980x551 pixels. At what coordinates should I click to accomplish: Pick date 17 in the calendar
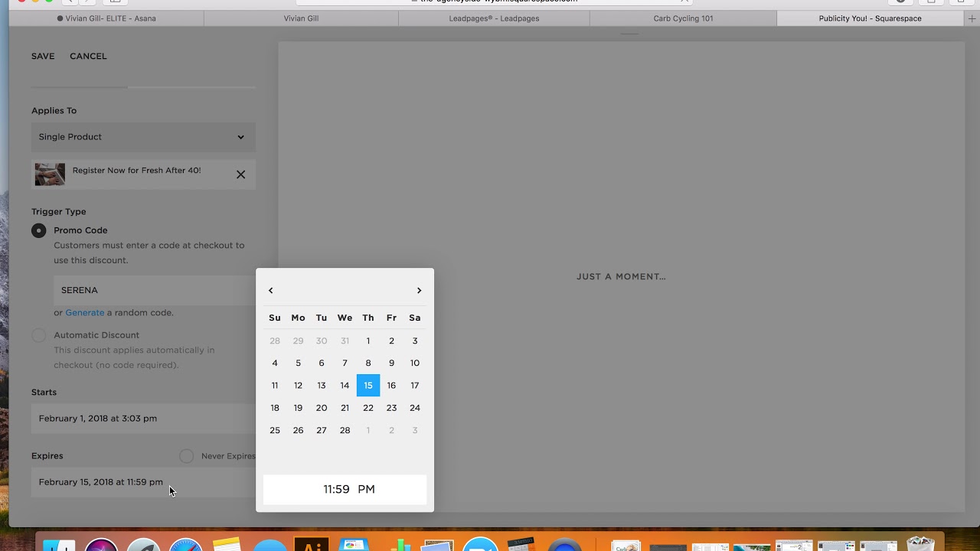pyautogui.click(x=415, y=386)
